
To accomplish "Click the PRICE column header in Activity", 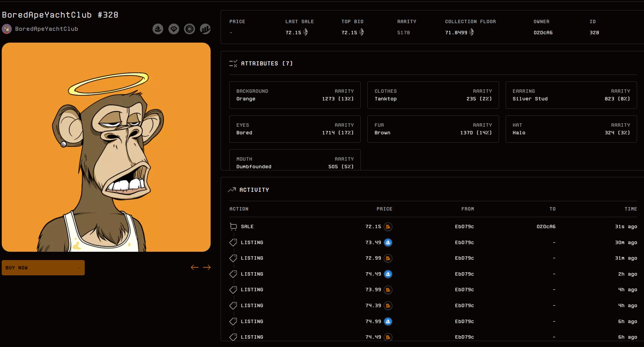I will [385, 209].
